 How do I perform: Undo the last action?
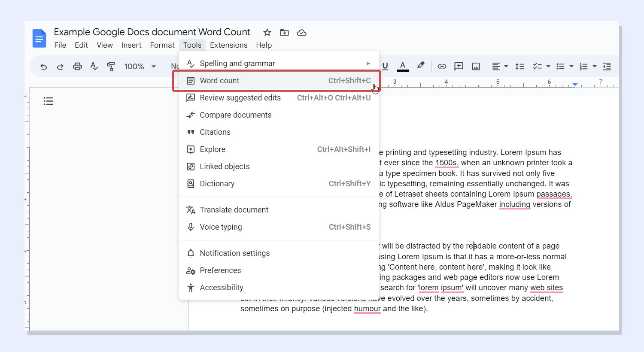[43, 66]
